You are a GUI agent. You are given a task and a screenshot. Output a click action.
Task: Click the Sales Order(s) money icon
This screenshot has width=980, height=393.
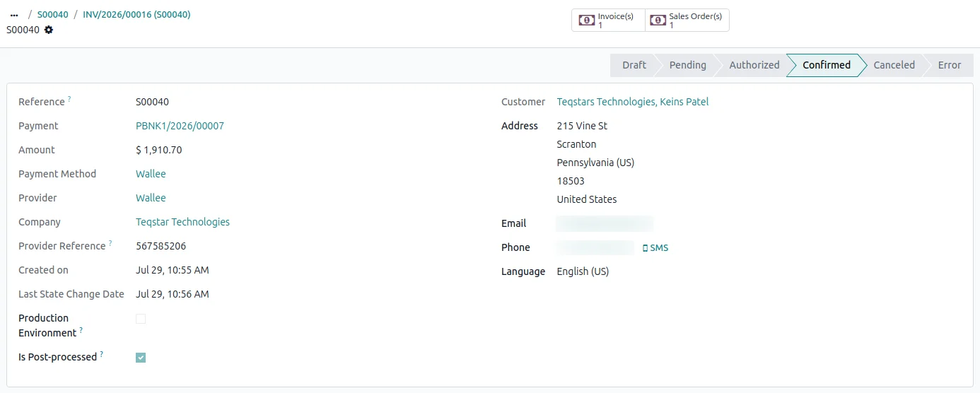(x=658, y=20)
